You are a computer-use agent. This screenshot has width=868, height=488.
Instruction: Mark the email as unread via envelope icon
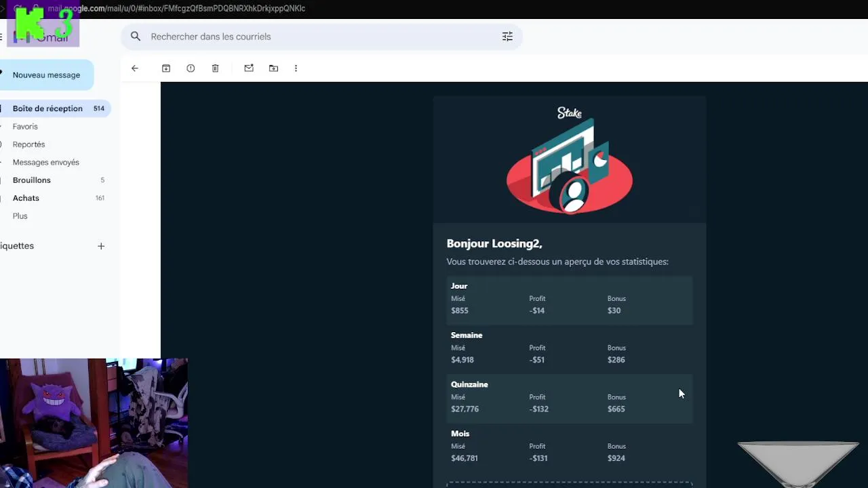pyautogui.click(x=249, y=68)
